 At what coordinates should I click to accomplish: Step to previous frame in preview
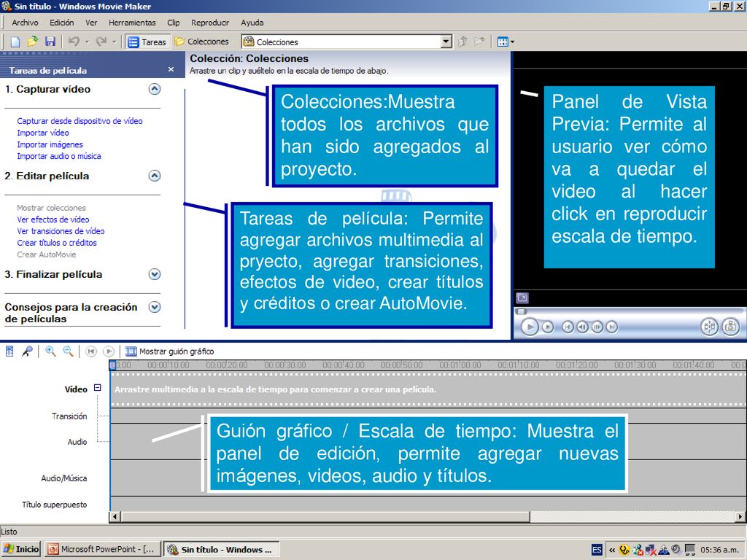pos(582,327)
